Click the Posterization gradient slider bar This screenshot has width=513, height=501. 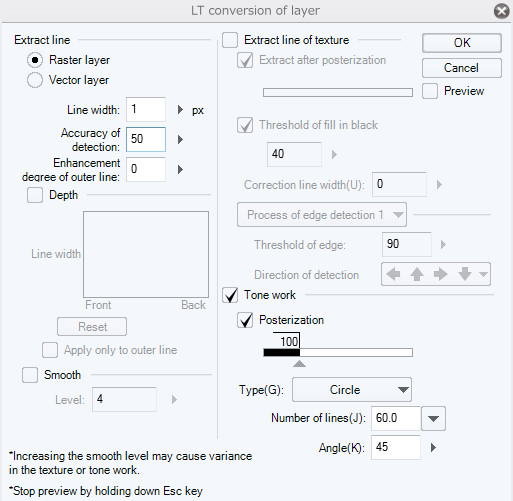point(338,352)
